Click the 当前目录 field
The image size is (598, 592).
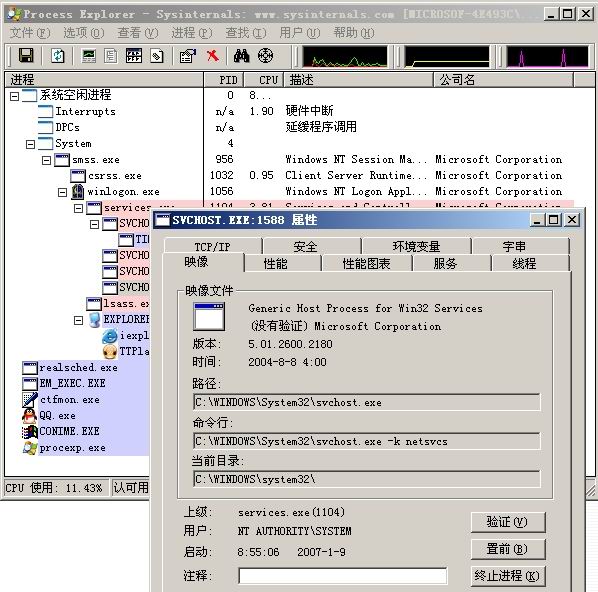tap(367, 479)
